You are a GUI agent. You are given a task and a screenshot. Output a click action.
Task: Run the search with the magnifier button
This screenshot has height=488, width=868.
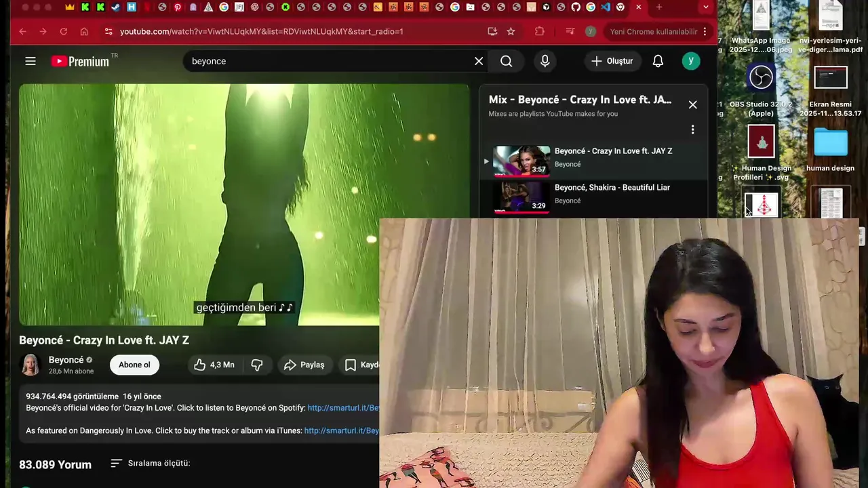(507, 61)
